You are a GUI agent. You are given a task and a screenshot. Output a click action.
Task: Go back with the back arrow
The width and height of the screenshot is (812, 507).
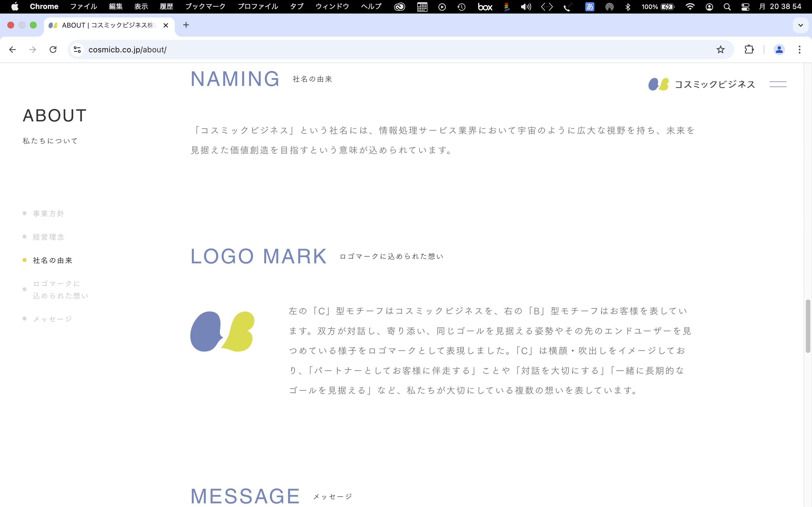tap(13, 50)
